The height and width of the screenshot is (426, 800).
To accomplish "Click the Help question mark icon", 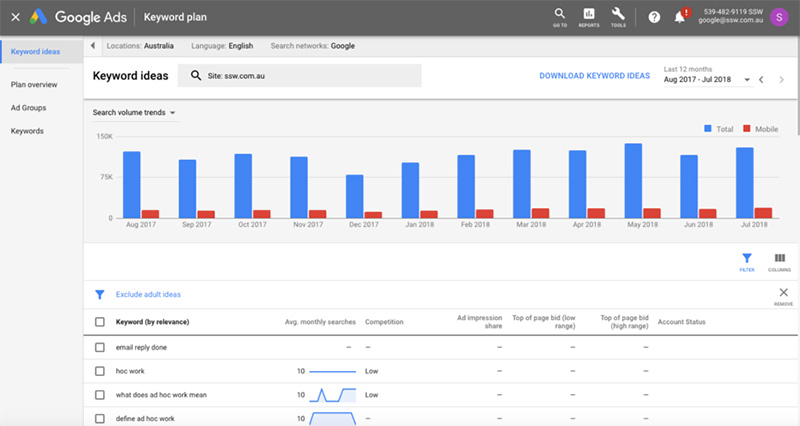I will (x=654, y=17).
